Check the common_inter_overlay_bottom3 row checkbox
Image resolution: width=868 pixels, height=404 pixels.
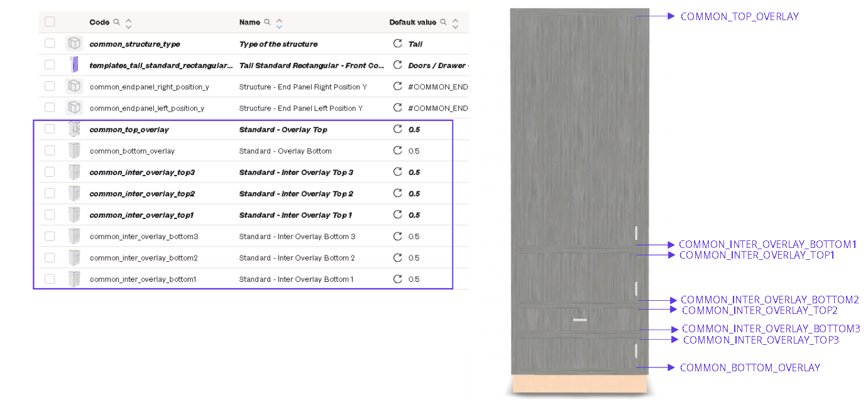click(x=50, y=236)
